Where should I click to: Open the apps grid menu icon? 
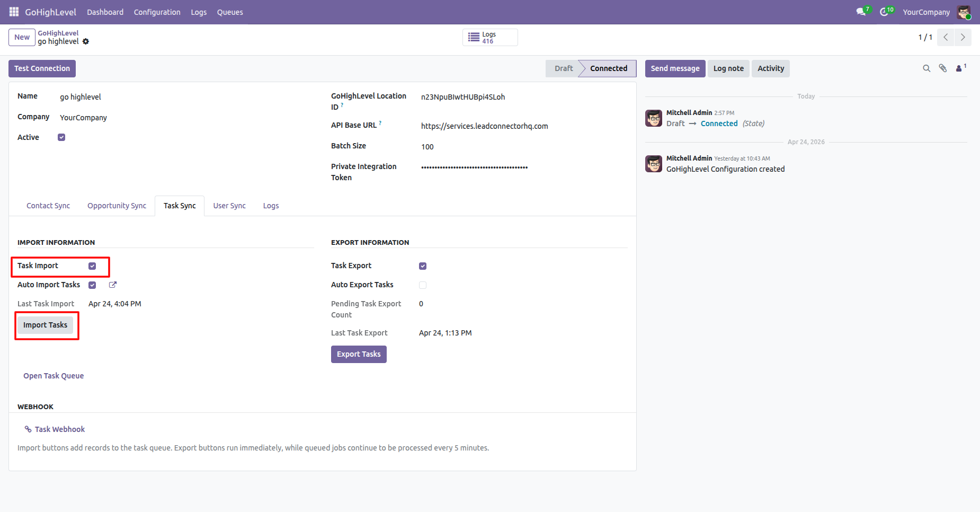[14, 12]
